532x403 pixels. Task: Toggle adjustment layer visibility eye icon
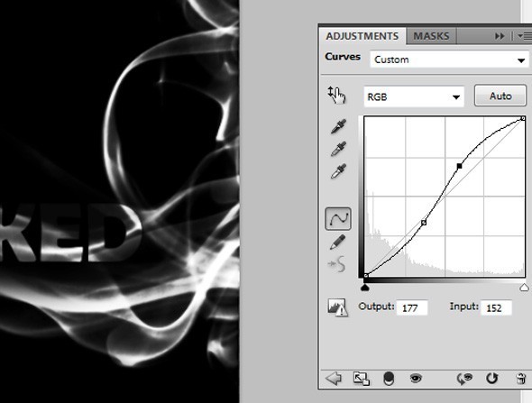pos(416,378)
